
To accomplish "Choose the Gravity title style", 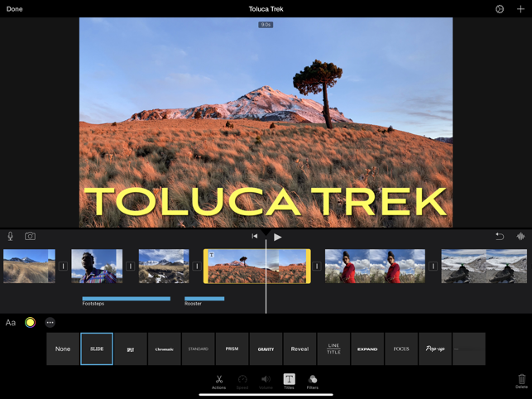I will tap(266, 349).
